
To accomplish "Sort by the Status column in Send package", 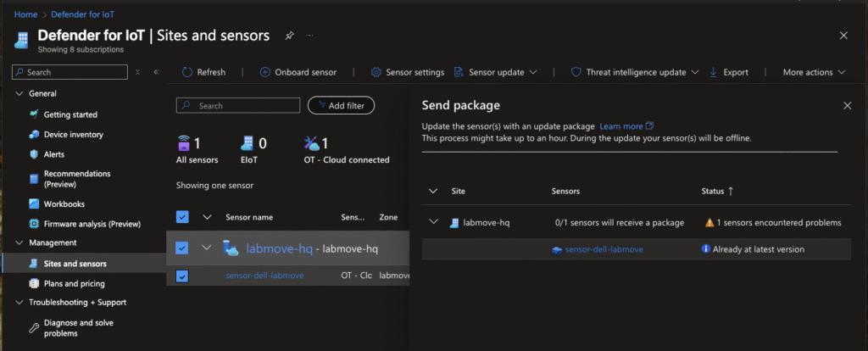I will click(x=717, y=191).
